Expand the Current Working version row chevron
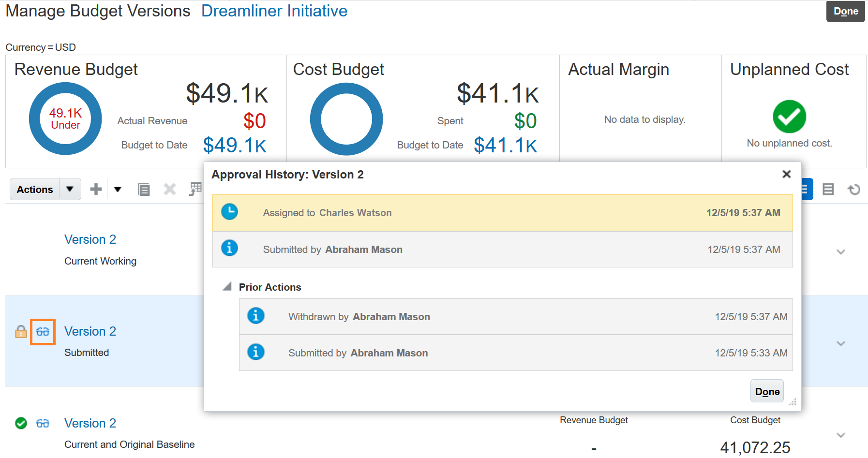The height and width of the screenshot is (458, 868). tap(841, 251)
